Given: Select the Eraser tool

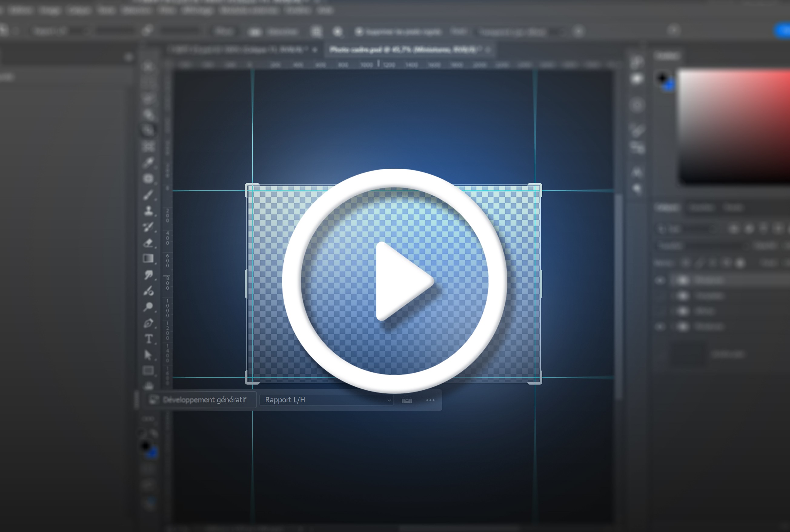Looking at the screenshot, I should click(148, 243).
